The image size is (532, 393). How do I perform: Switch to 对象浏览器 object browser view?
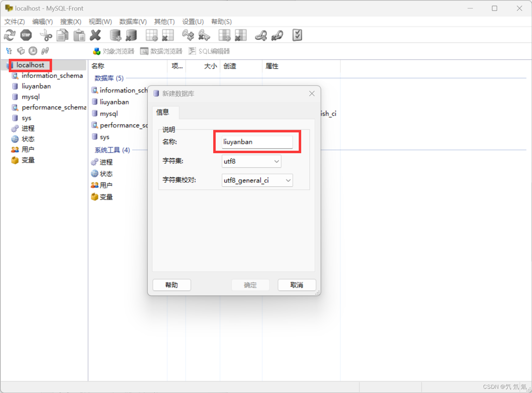pos(114,51)
